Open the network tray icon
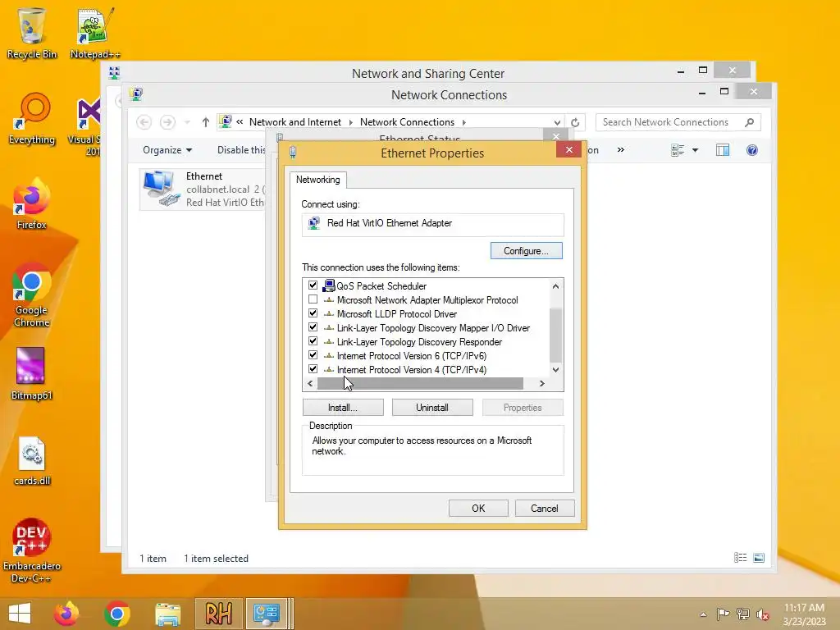The height and width of the screenshot is (630, 840). click(x=743, y=614)
